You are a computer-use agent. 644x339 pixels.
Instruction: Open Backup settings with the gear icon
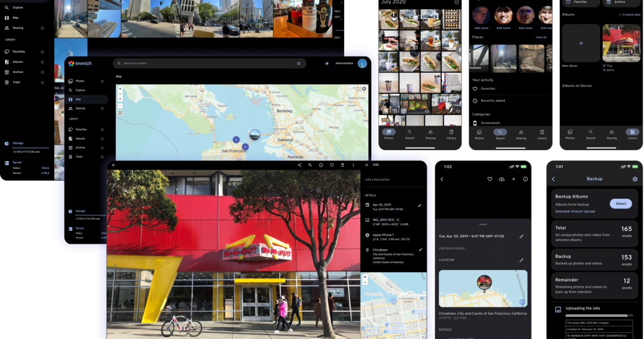pos(635,179)
